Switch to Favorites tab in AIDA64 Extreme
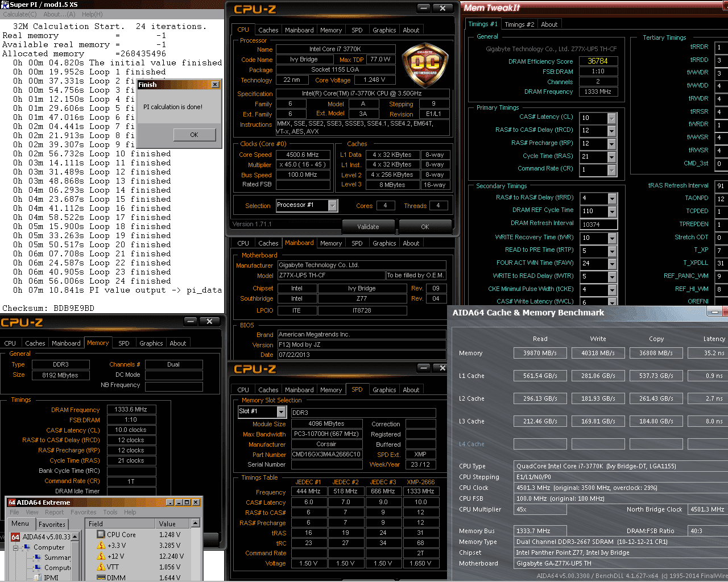The image size is (728, 582). coord(52,525)
